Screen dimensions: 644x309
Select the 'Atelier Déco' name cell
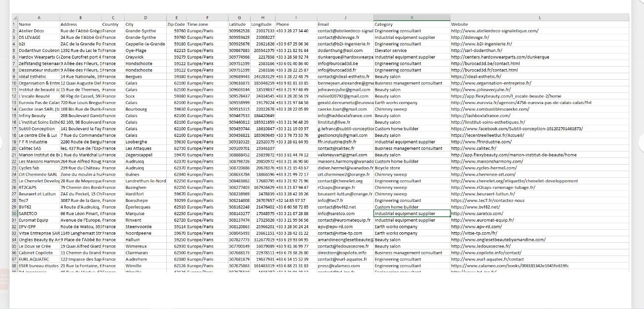tap(38, 31)
